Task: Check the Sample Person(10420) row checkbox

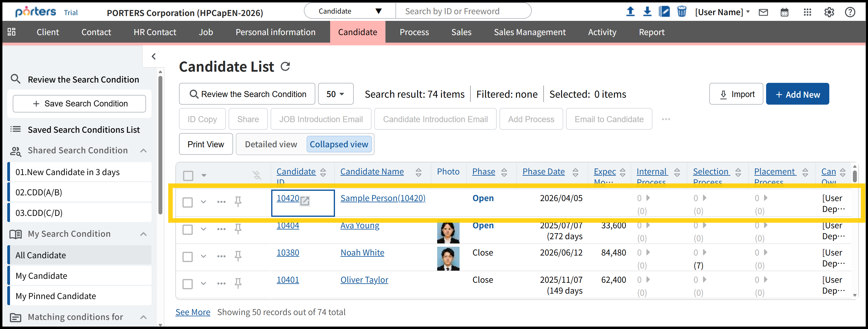Action: click(x=187, y=202)
